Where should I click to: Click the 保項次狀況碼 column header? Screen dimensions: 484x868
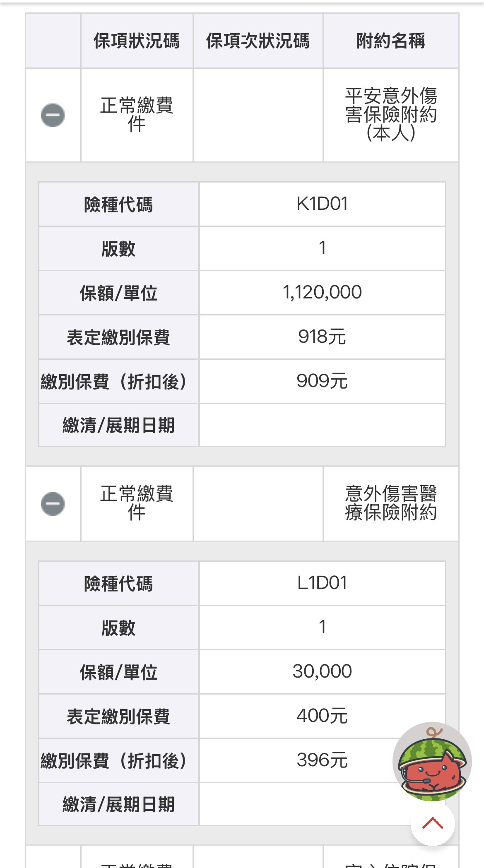pos(258,41)
